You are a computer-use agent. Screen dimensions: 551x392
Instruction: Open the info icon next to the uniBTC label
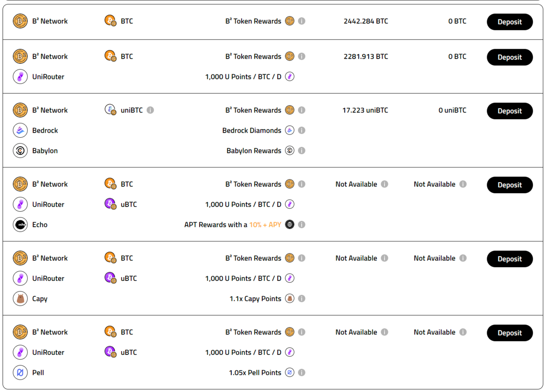click(x=150, y=110)
